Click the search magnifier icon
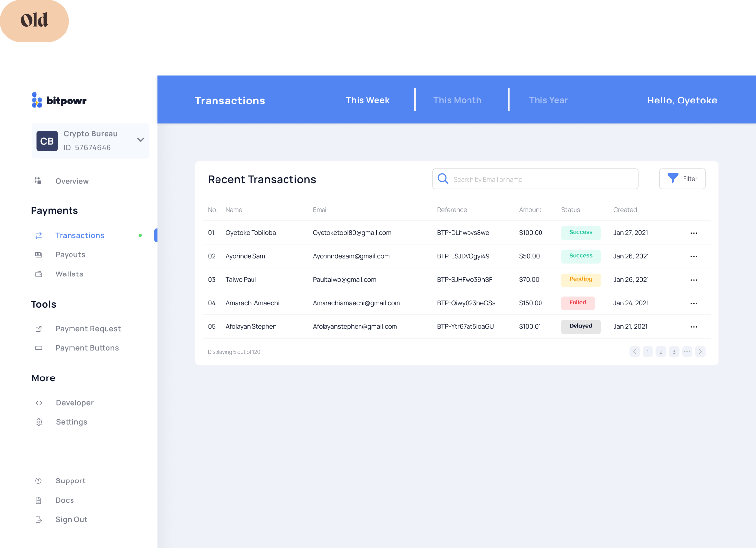756x548 pixels. (x=443, y=178)
